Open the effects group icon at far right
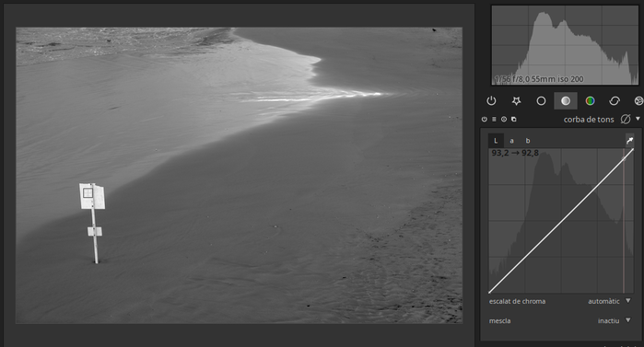The height and width of the screenshot is (347, 644). [638, 101]
